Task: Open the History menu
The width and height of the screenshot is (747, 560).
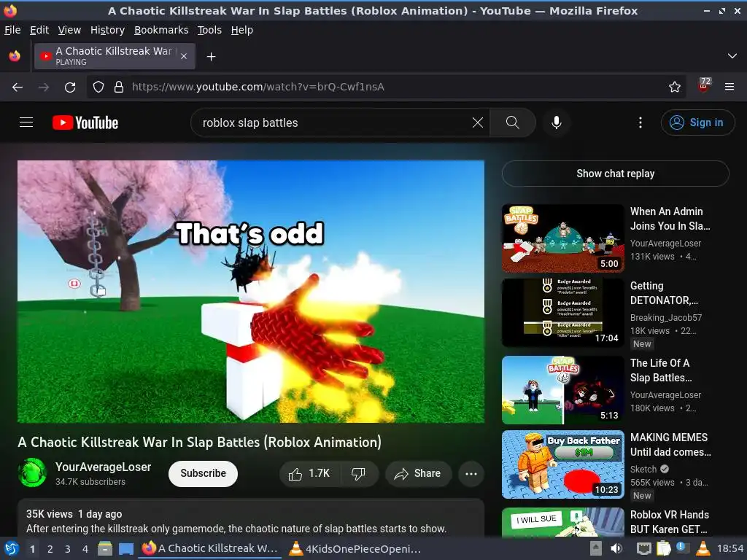Action: point(108,30)
